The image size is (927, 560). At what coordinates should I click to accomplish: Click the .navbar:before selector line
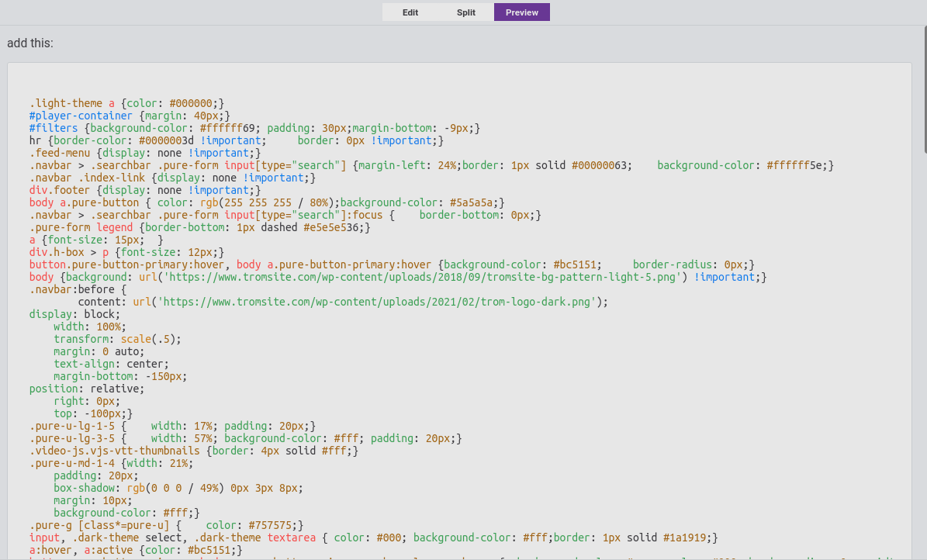pos(78,289)
